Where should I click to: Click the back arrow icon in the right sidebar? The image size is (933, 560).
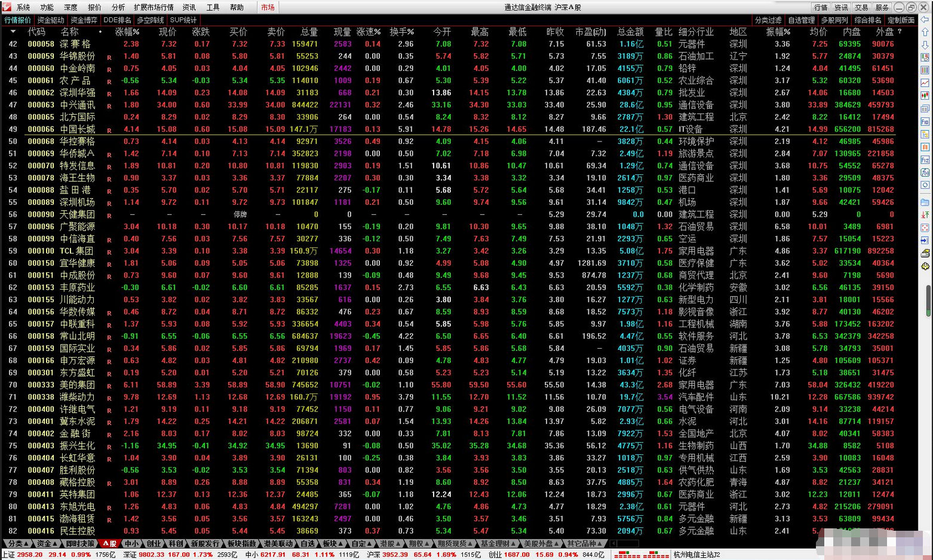[925, 20]
